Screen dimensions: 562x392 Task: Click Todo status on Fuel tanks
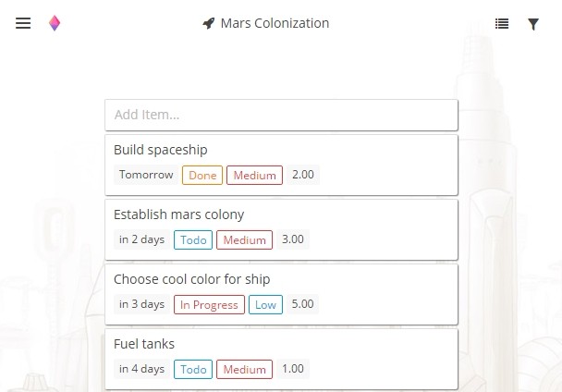(x=193, y=369)
